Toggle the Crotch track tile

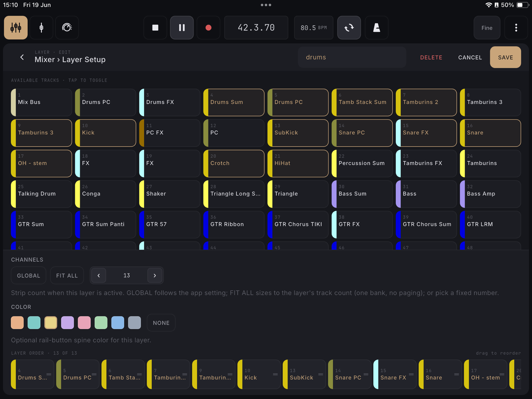[x=234, y=164]
